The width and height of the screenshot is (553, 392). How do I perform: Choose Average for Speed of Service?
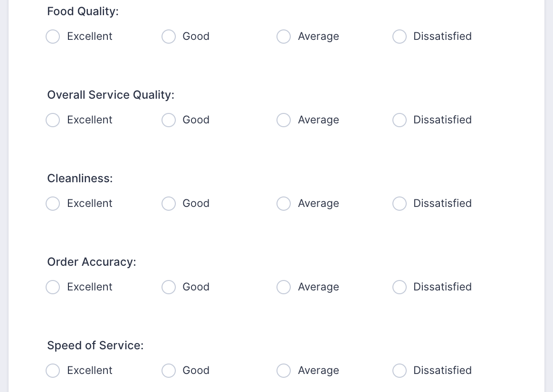(x=284, y=371)
